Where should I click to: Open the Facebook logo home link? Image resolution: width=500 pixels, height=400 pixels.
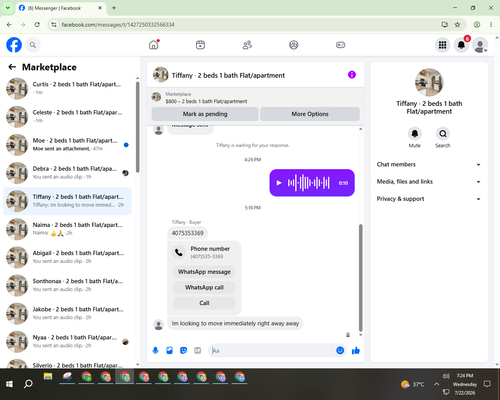[14, 45]
